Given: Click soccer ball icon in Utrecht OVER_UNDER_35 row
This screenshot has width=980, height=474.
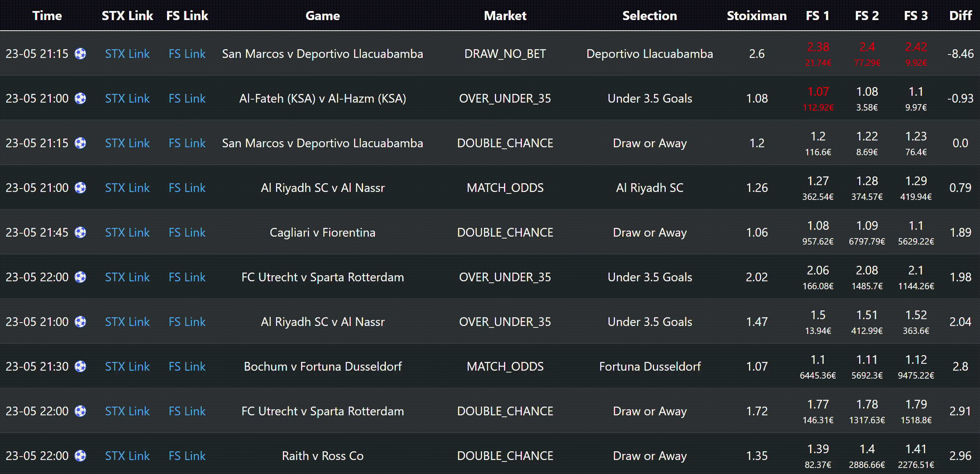Looking at the screenshot, I should click(x=80, y=277).
